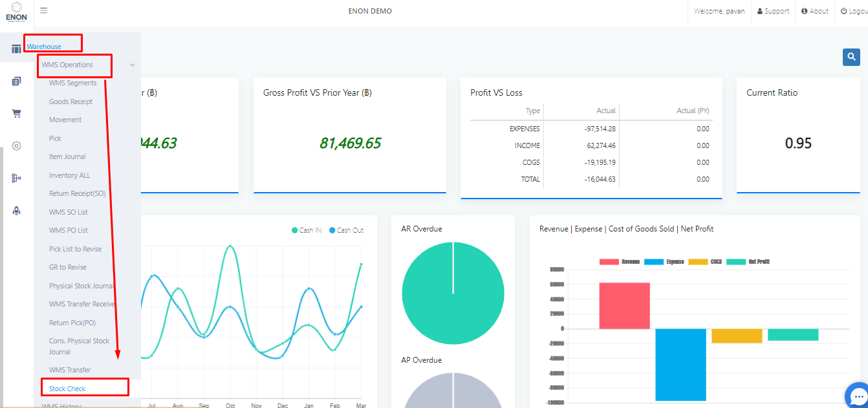The width and height of the screenshot is (868, 408).
Task: Toggle the Cash IN chart legend
Action: 307,230
